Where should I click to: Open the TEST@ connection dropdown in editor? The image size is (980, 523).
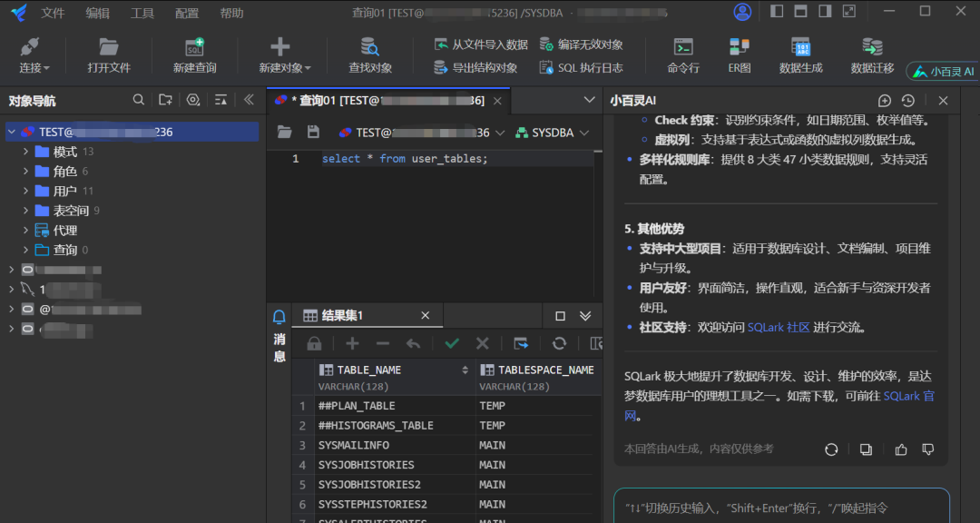(421, 133)
